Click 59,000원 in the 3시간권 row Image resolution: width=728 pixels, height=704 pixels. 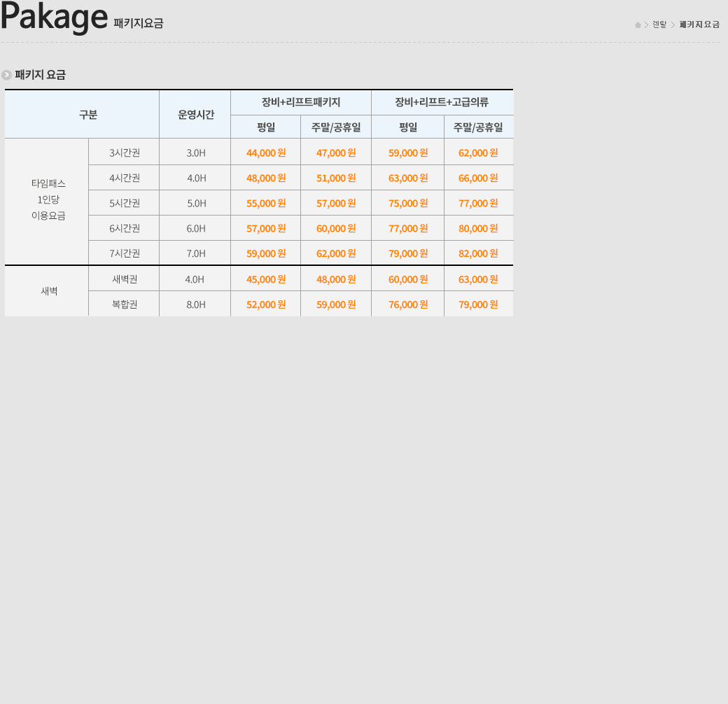408,153
